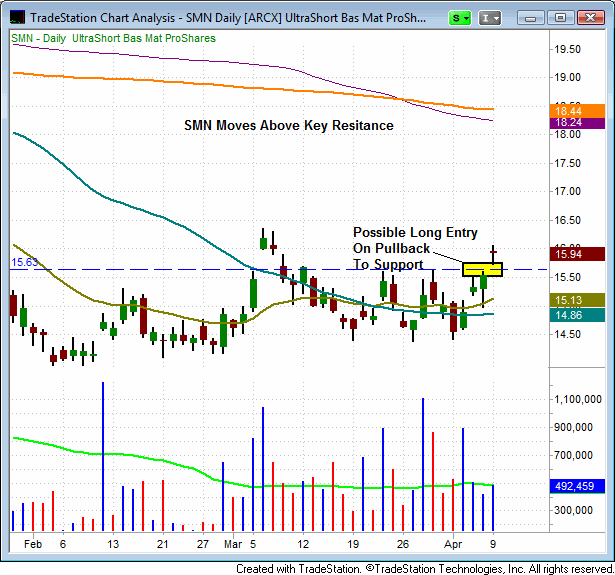Click the TradeStation app icon in title bar
Screen dimensions: 615x575
[x=17, y=18]
